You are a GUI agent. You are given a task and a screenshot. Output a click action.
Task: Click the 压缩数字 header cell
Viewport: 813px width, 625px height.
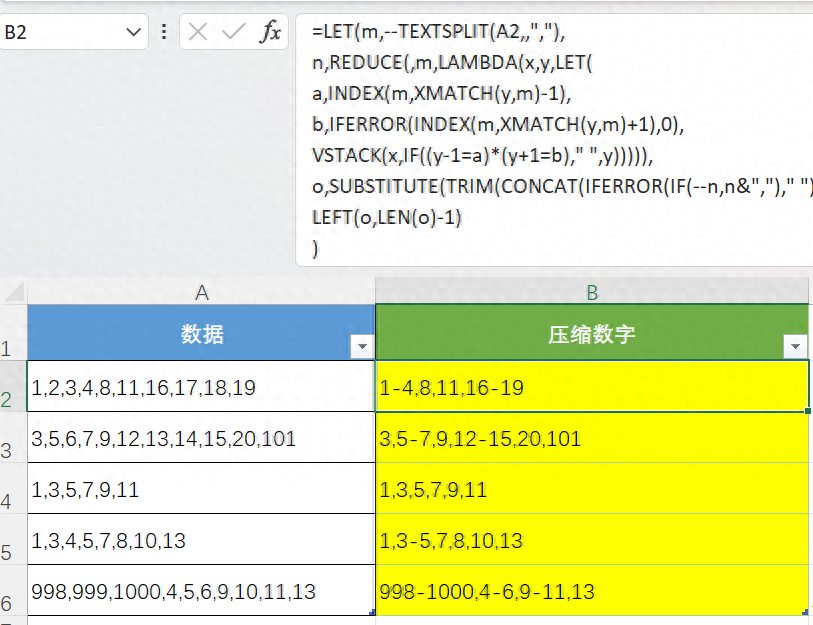point(592,332)
